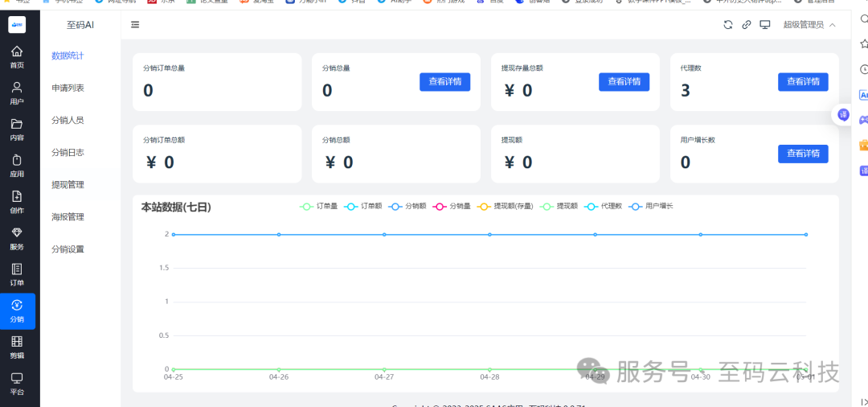
Task: Open the 首页 home icon in sidebar
Action: click(17, 56)
